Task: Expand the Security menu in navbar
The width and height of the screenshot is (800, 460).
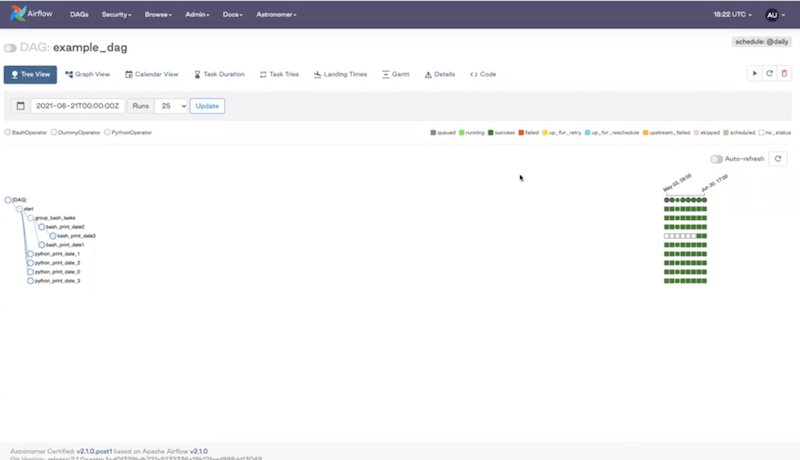Action: pos(116,15)
